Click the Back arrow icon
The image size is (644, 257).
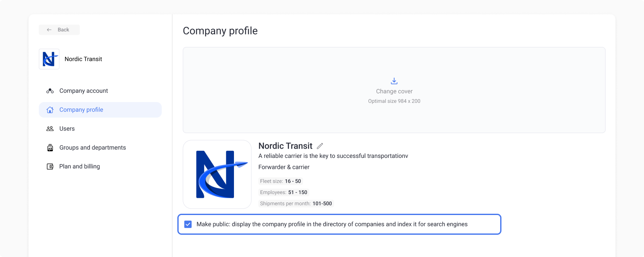point(49,30)
